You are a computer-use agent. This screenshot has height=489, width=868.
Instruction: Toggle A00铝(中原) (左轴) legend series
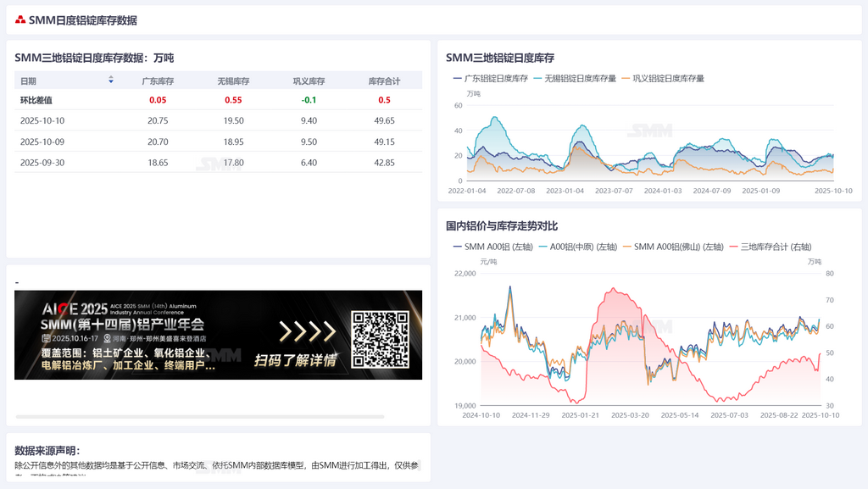click(577, 247)
